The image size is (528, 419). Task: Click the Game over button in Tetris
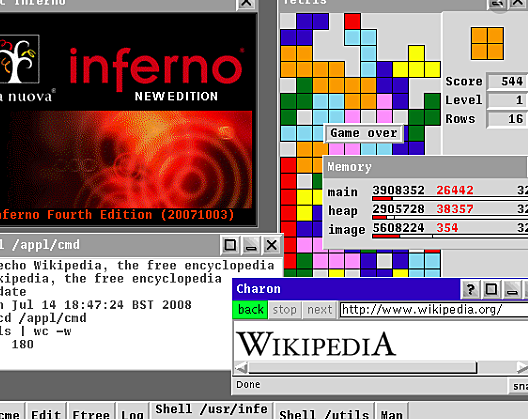click(364, 133)
